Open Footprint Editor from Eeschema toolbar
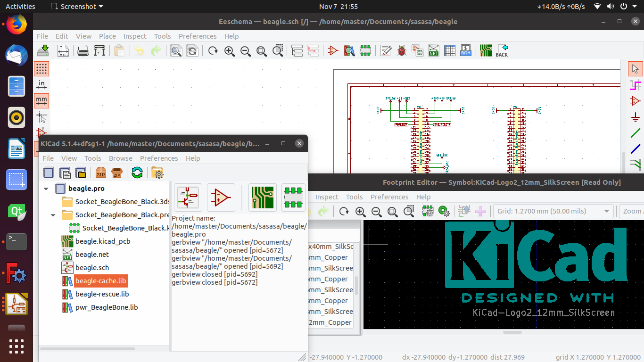644x362 pixels. pyautogui.click(x=365, y=50)
